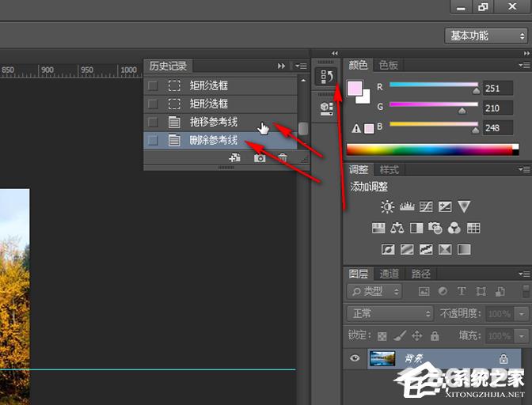The image size is (532, 405).
Task: Filter layers by adjustment layer icon
Action: tap(443, 291)
